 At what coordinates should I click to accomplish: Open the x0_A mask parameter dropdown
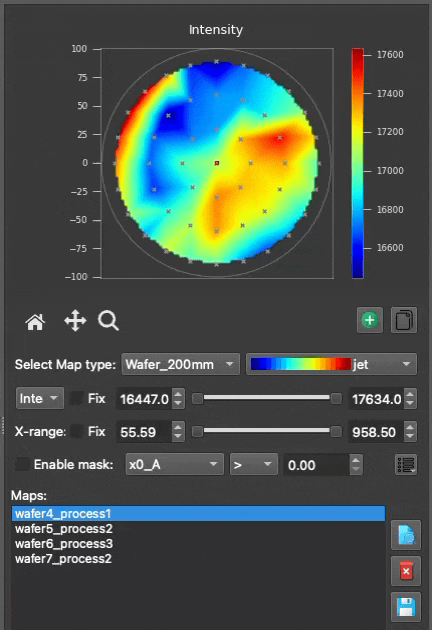tap(174, 464)
